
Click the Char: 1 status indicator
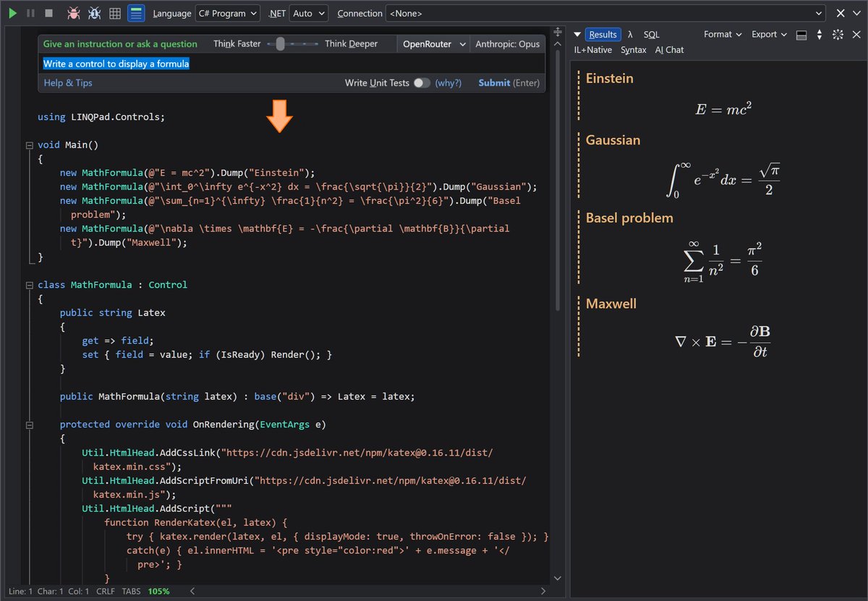point(51,592)
